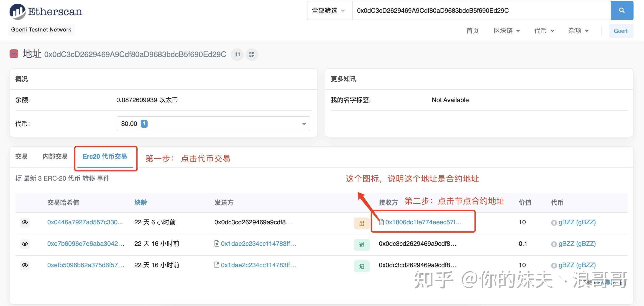Click gBZZ token icon in 0xefb5096b62a375d6f57 row

[x=554, y=265]
